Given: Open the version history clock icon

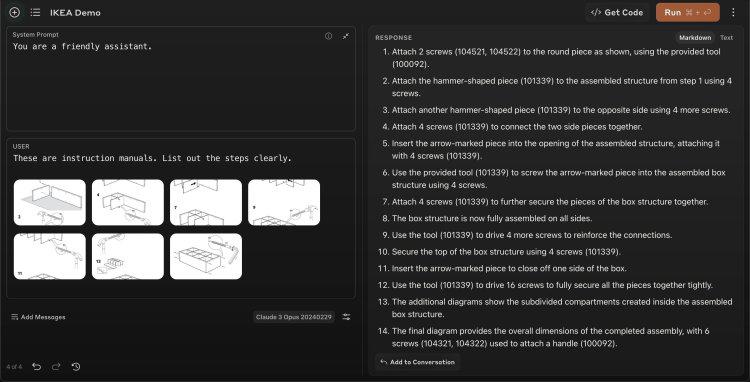Looking at the screenshot, I should pos(76,367).
